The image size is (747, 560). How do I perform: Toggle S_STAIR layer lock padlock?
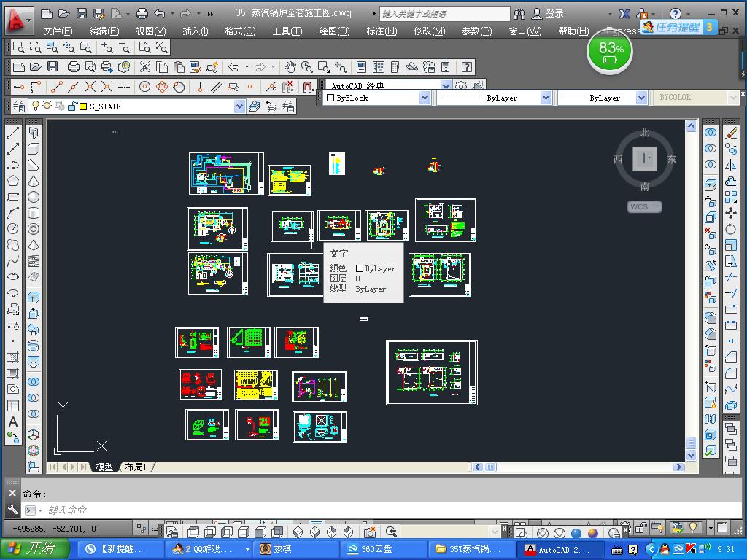[72, 106]
